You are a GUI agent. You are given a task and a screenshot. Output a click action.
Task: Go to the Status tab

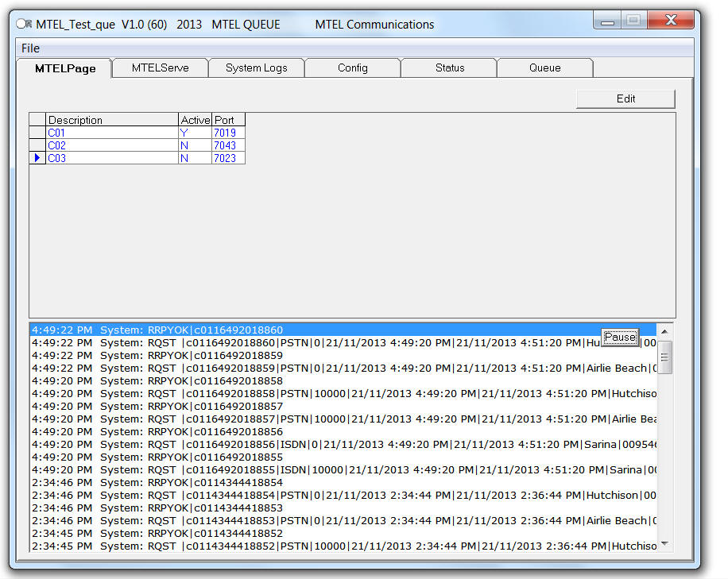point(449,68)
